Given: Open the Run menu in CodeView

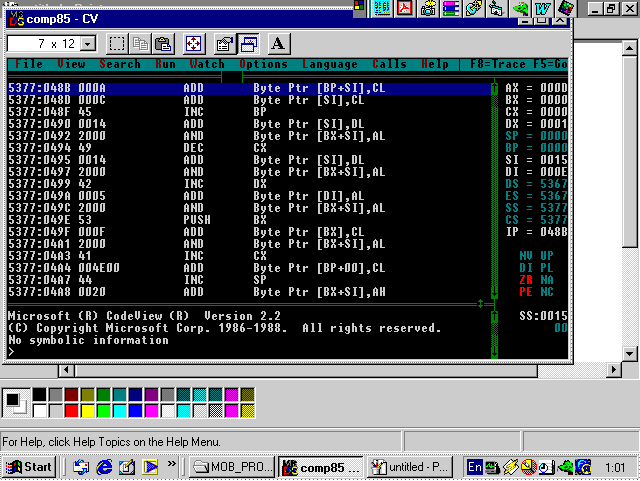Looking at the screenshot, I should pos(165,64).
